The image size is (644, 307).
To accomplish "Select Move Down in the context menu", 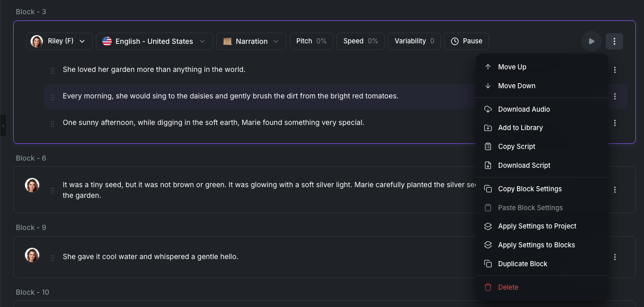I will [517, 86].
